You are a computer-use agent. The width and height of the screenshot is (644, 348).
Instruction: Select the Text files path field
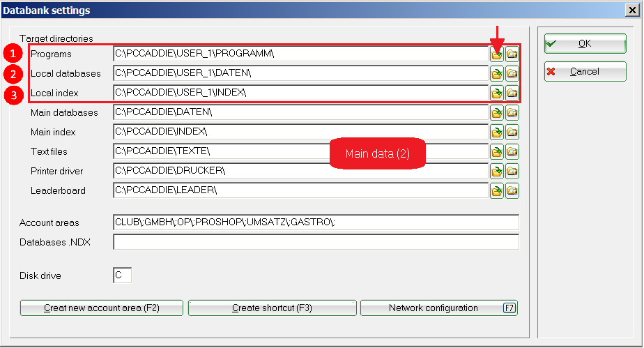click(x=300, y=151)
